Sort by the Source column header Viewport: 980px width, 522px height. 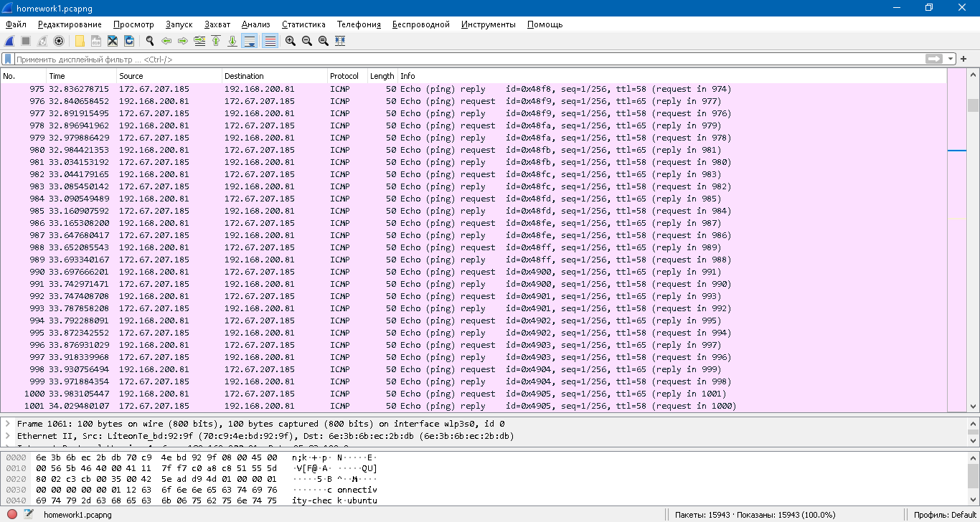pos(169,76)
